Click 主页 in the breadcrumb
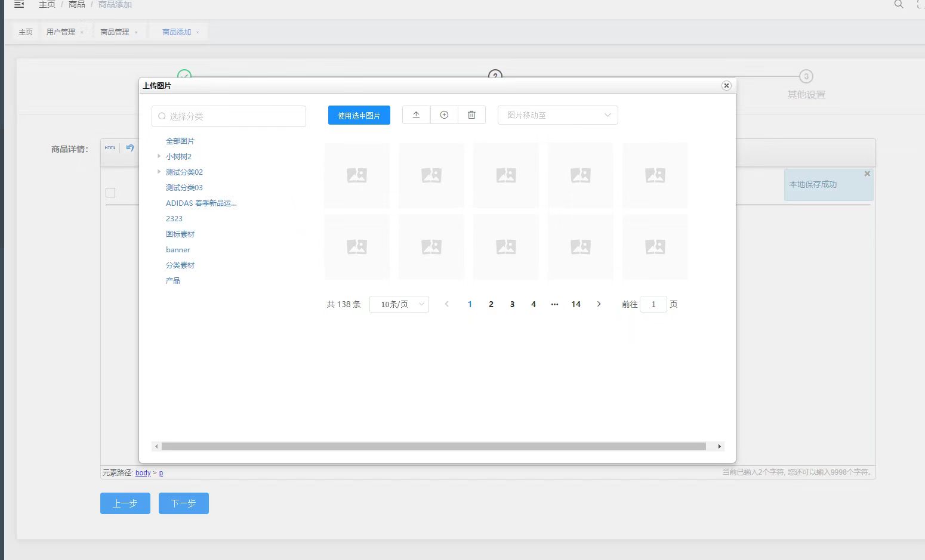This screenshot has height=560, width=925. 47,4
